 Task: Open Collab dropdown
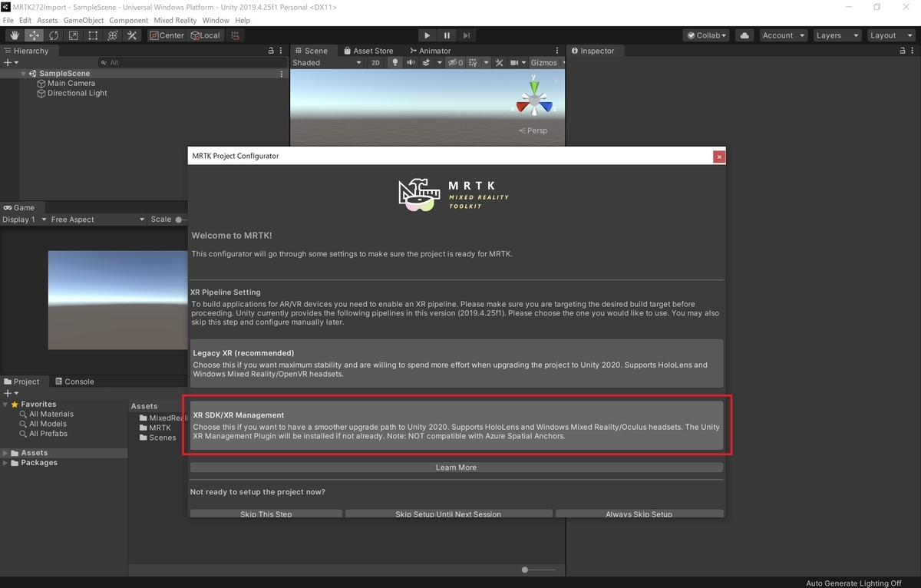[x=706, y=35]
